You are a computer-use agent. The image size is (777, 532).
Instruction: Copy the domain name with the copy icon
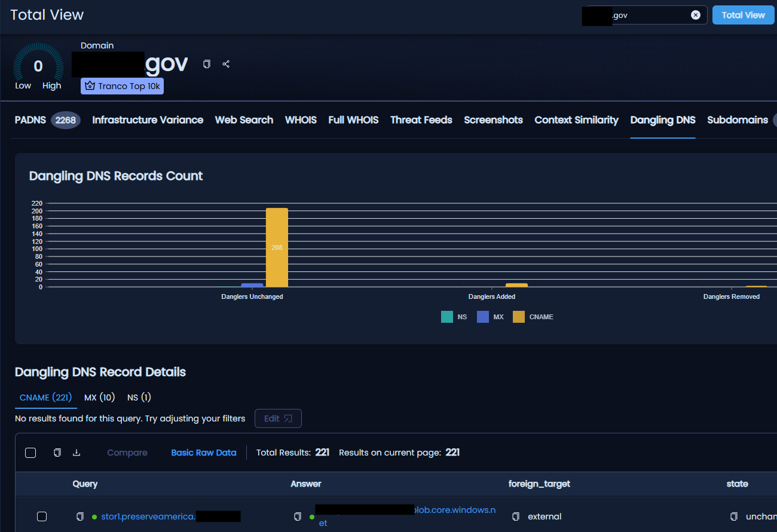click(x=207, y=64)
